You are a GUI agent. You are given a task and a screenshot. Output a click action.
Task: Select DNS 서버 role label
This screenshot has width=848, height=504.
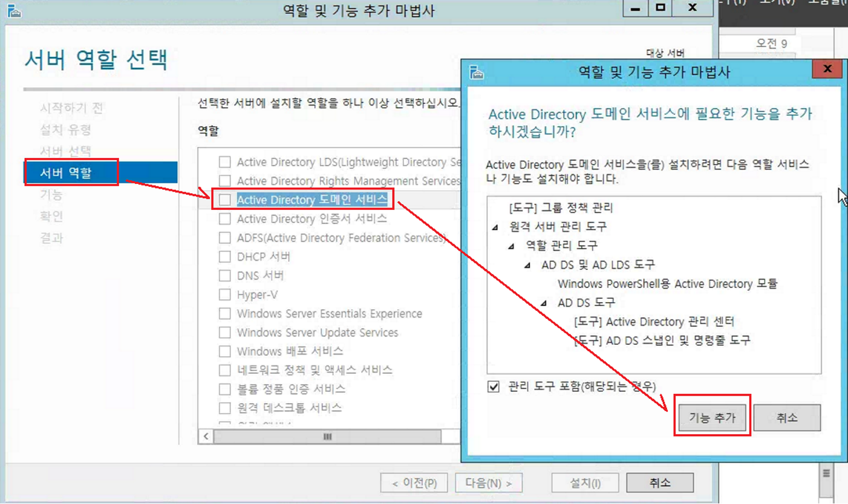(x=260, y=276)
